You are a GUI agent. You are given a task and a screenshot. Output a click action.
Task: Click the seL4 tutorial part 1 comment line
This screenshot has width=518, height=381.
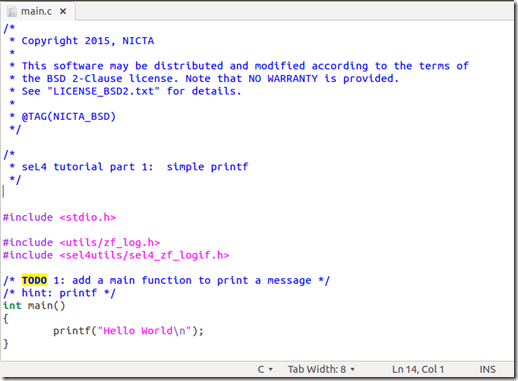tap(129, 167)
